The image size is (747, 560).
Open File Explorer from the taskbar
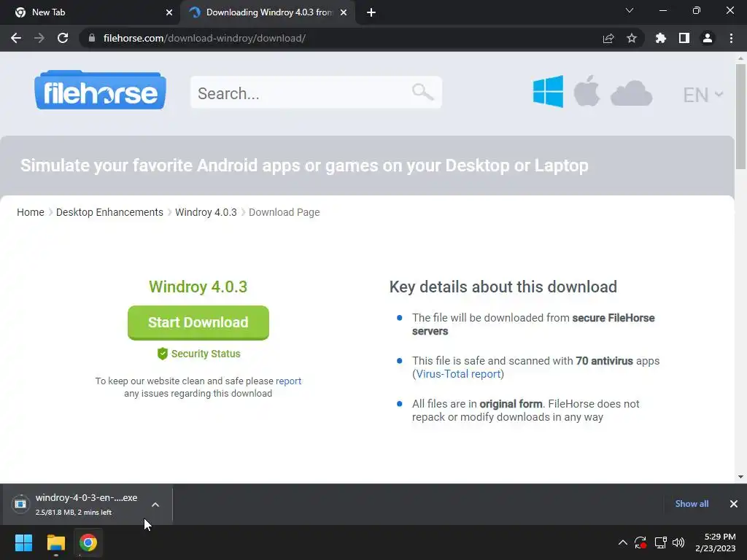[x=55, y=542]
